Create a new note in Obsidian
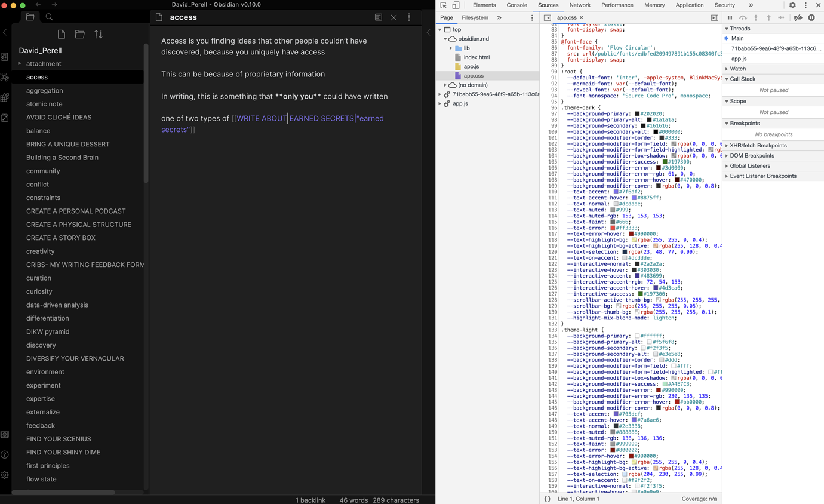 pos(61,35)
